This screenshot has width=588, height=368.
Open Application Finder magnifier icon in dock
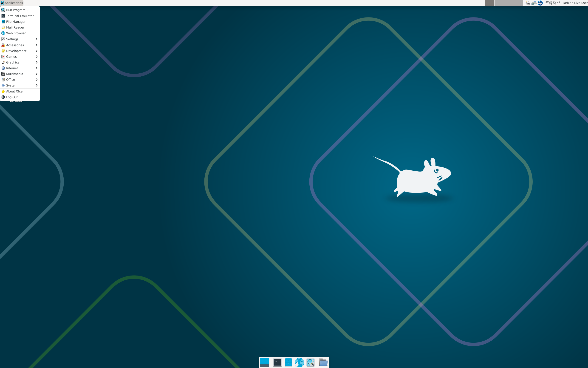[310, 362]
